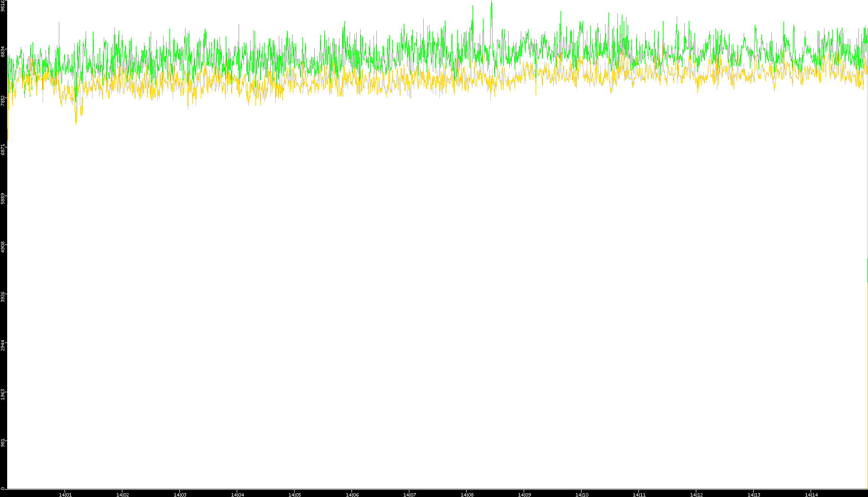Click the 14:01 time axis label
Viewport: 868px width, 497px height.
(x=65, y=494)
